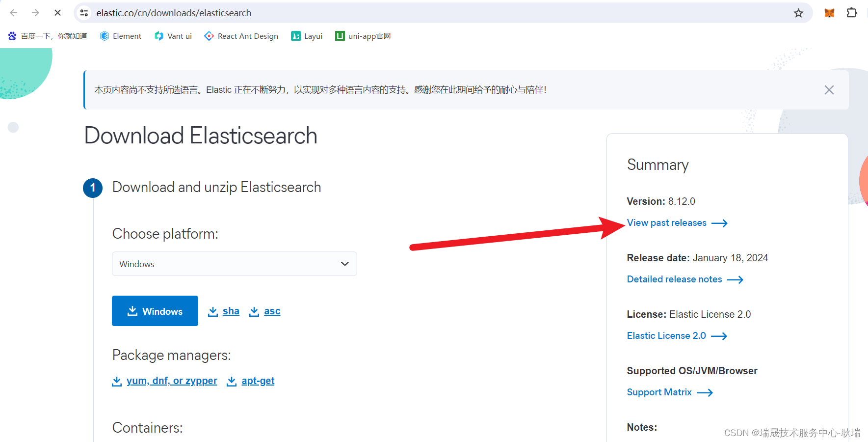Screen dimensions: 868x442
Task: Download the asc signature file
Action: click(x=265, y=311)
